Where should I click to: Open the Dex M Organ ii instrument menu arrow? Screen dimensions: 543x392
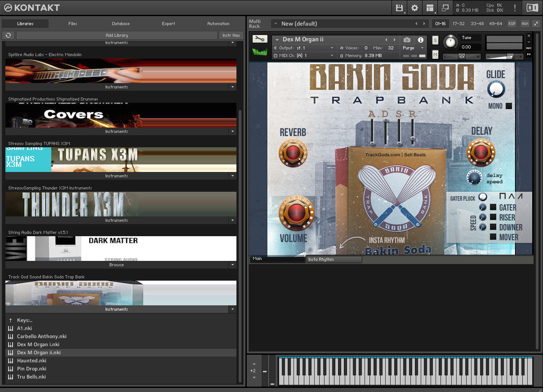tap(277, 40)
